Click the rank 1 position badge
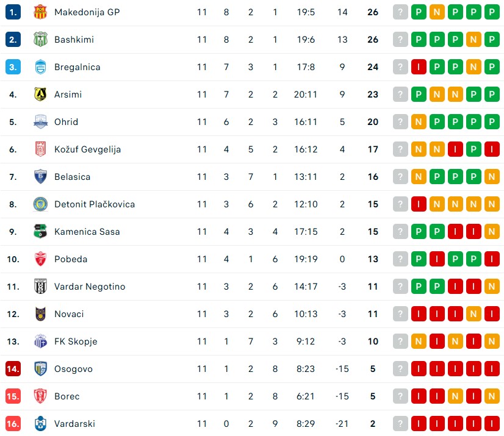 tap(13, 12)
